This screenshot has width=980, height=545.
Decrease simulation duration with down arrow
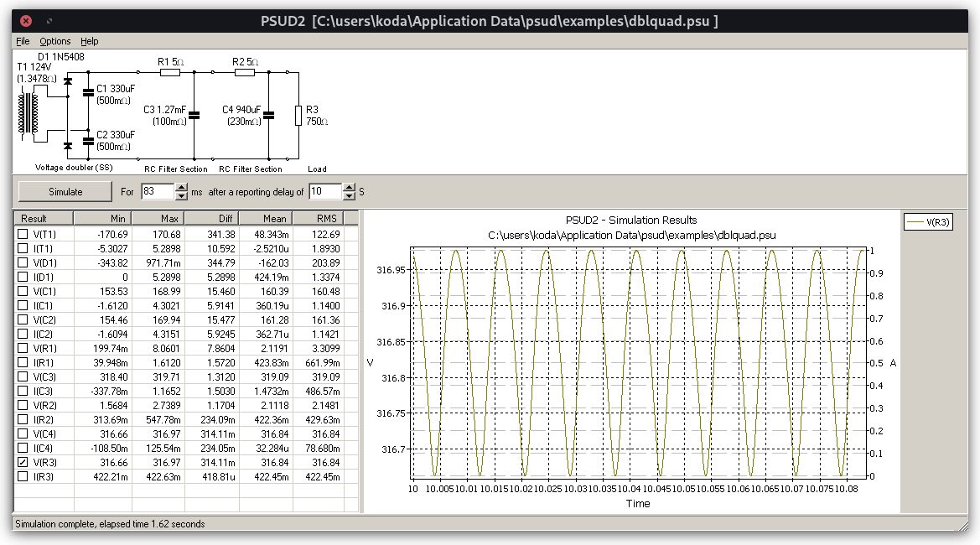[x=181, y=195]
